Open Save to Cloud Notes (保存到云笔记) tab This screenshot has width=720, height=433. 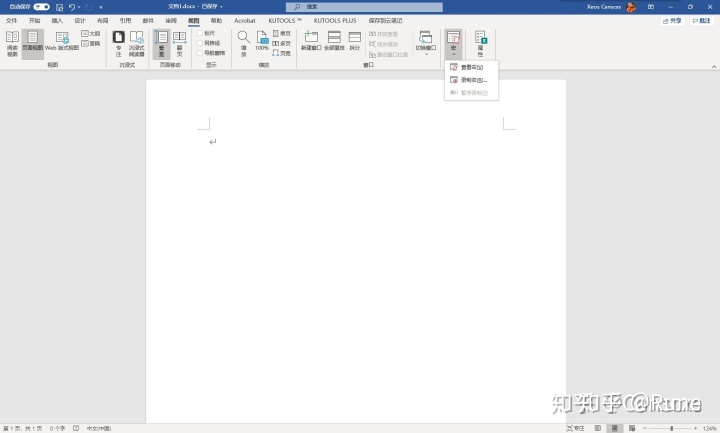[x=385, y=21]
